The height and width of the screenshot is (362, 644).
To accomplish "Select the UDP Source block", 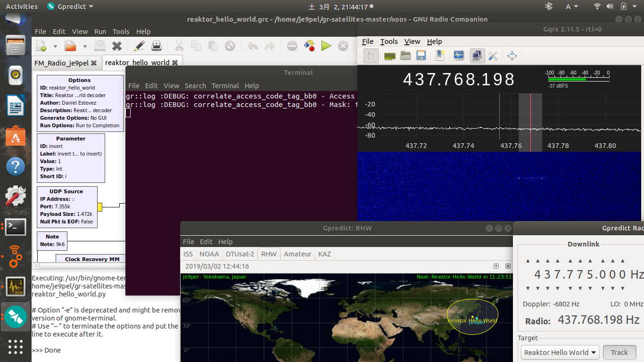I will tap(67, 207).
